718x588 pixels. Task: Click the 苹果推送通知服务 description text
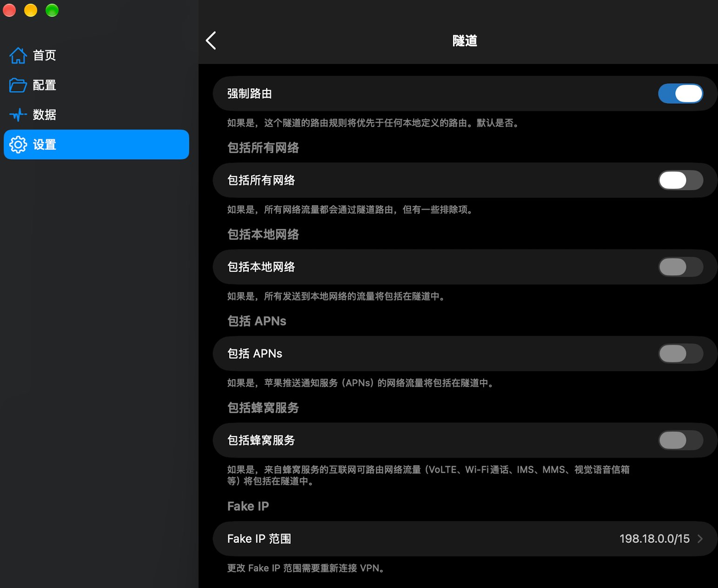pyautogui.click(x=360, y=383)
